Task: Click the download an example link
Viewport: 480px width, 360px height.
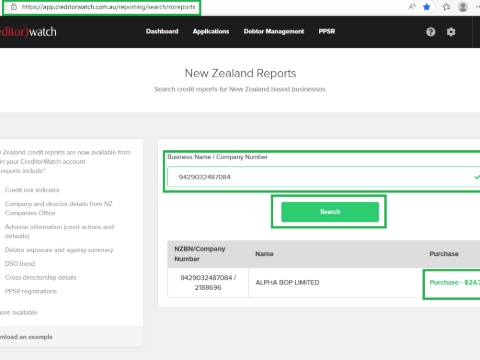Action: (x=26, y=337)
